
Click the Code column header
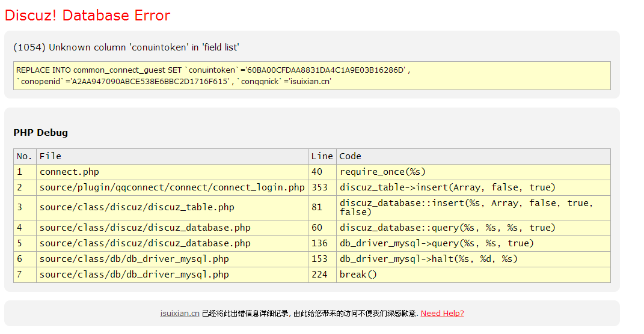pyautogui.click(x=350, y=156)
